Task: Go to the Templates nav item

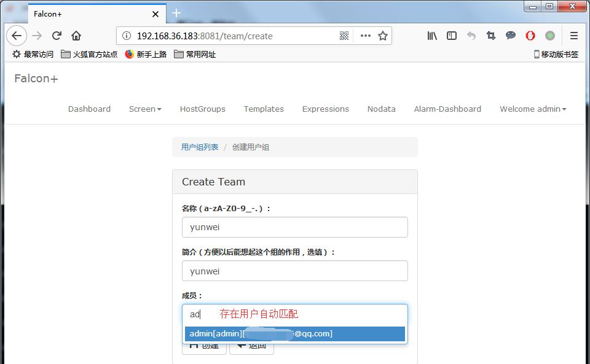Action: [264, 109]
